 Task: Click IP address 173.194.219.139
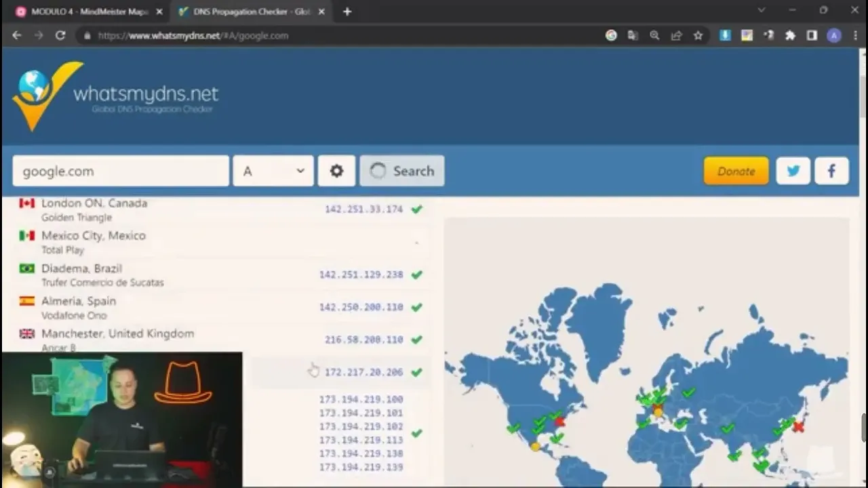pos(361,467)
